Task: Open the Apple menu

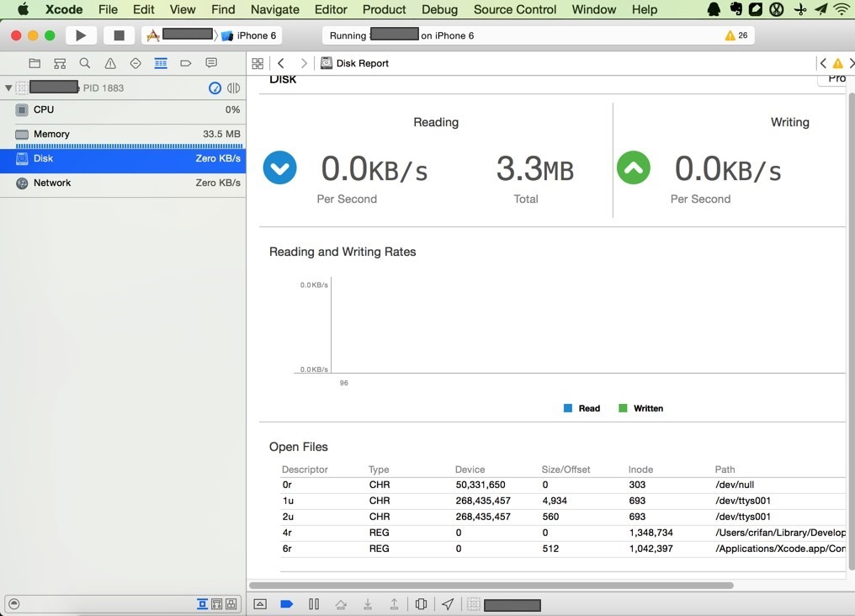Action: tap(23, 9)
